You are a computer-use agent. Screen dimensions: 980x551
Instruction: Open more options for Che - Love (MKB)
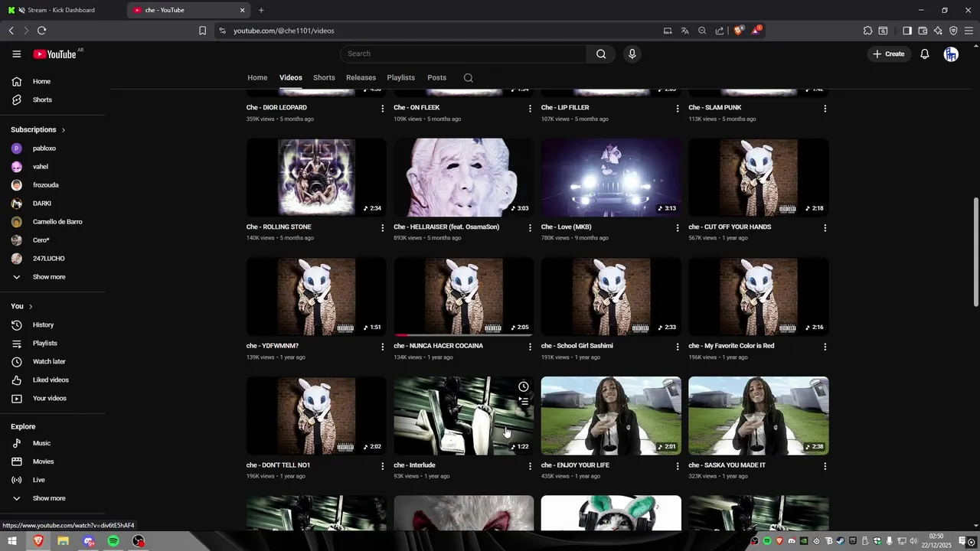pos(678,228)
